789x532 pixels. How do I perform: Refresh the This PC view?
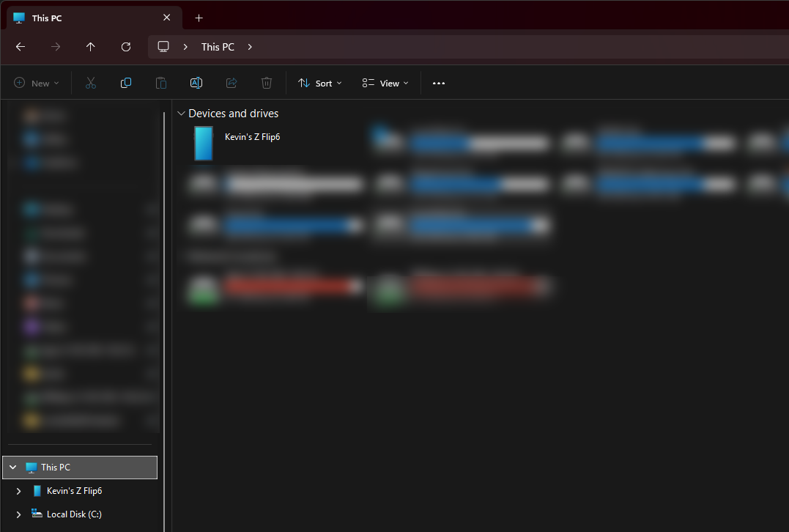[126, 47]
